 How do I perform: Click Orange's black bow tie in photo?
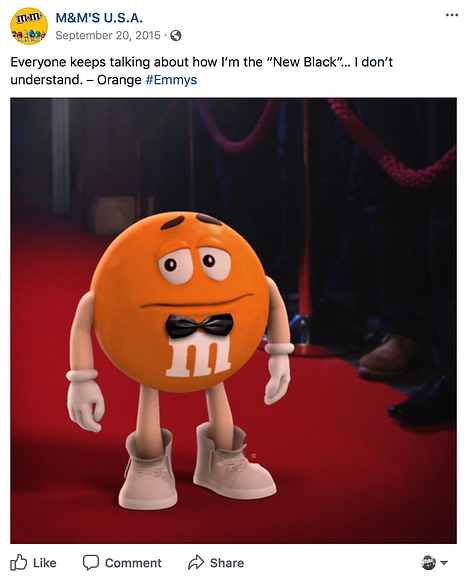[x=199, y=326]
